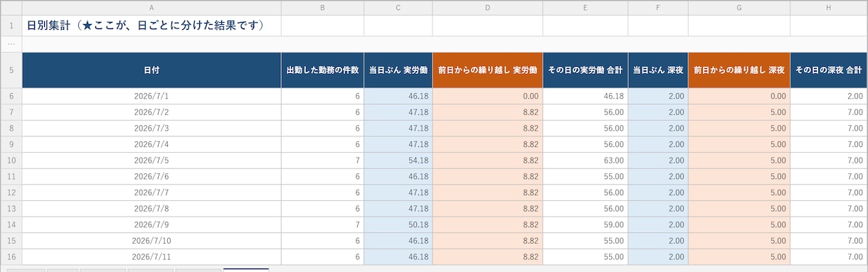Viewport: 868px width, 272px height.
Task: Click the '当日ぶん 実労働' header cell
Action: [x=398, y=70]
